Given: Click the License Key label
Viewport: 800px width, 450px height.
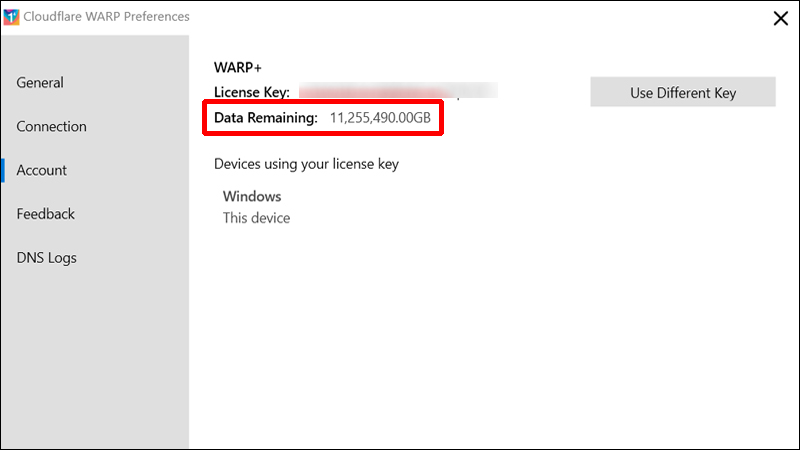Looking at the screenshot, I should tap(252, 92).
